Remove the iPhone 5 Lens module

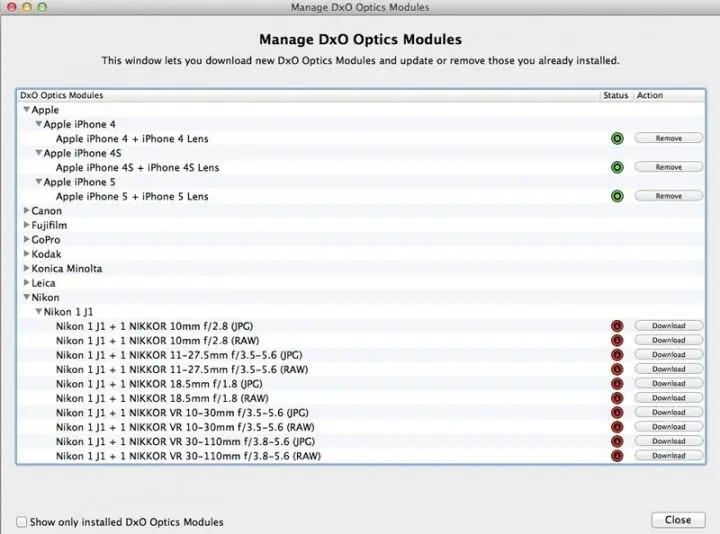click(x=669, y=196)
